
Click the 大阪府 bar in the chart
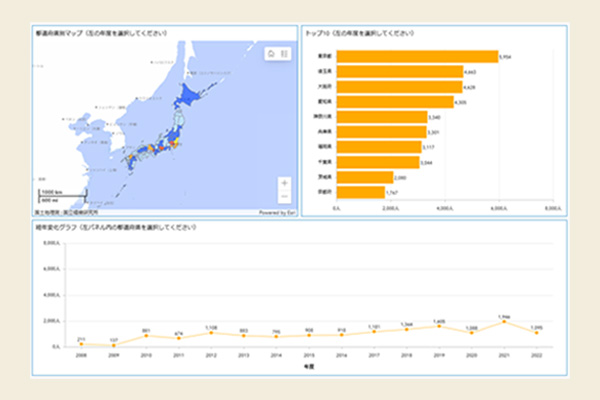(x=398, y=87)
